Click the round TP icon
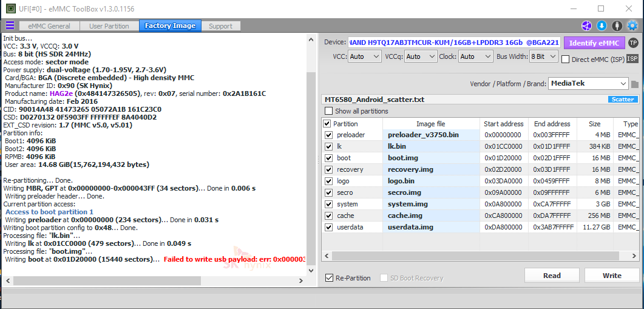This screenshot has height=309, width=644. pyautogui.click(x=633, y=42)
